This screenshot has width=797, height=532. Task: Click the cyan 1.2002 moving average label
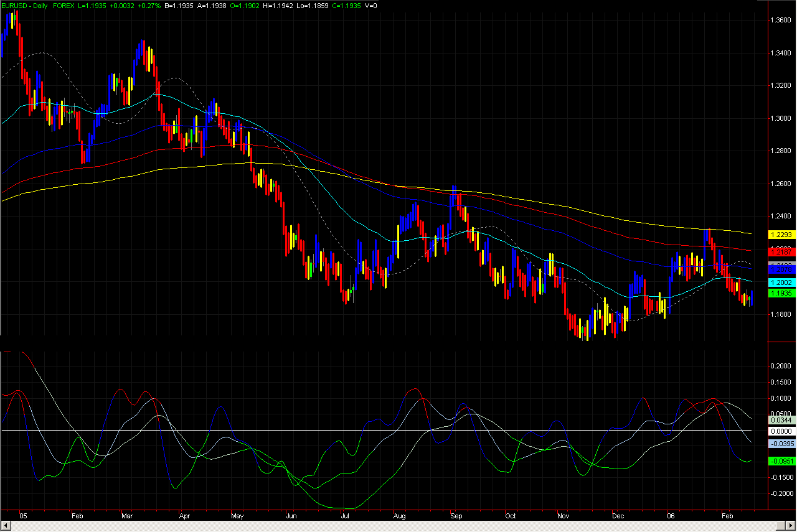(781, 282)
